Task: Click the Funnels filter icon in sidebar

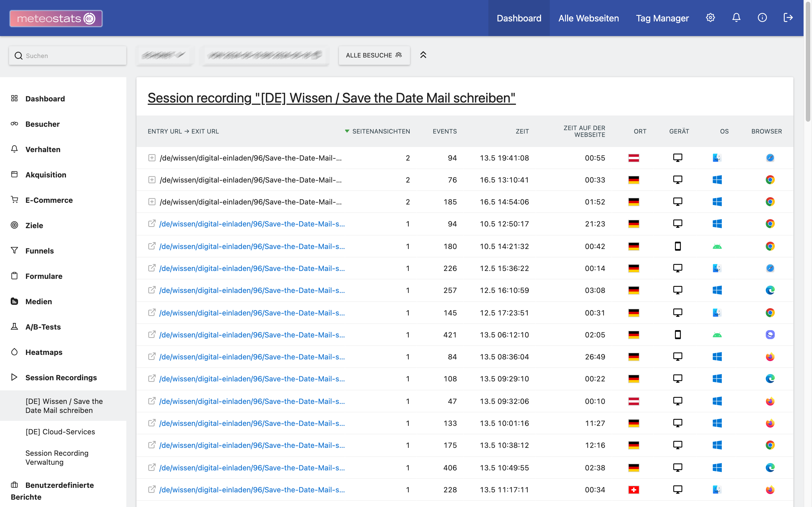Action: pos(14,250)
